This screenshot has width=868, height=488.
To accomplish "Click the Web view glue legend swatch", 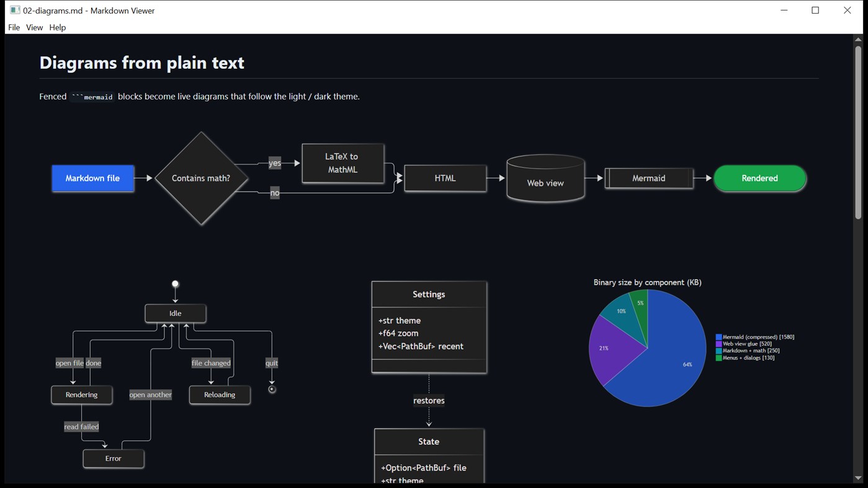I will (x=719, y=344).
